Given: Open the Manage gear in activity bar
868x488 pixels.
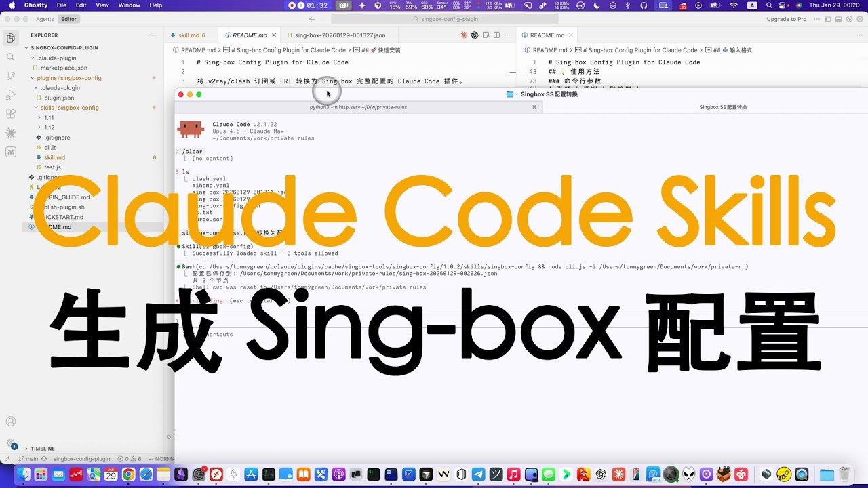Looking at the screenshot, I should point(11,443).
